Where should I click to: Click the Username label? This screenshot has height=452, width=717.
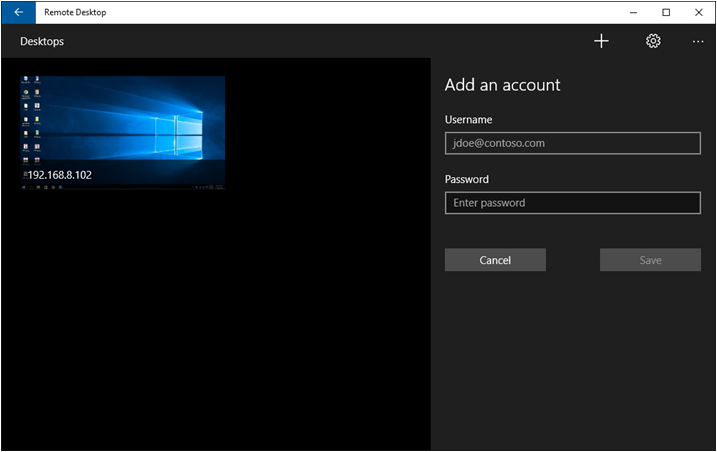(x=468, y=120)
